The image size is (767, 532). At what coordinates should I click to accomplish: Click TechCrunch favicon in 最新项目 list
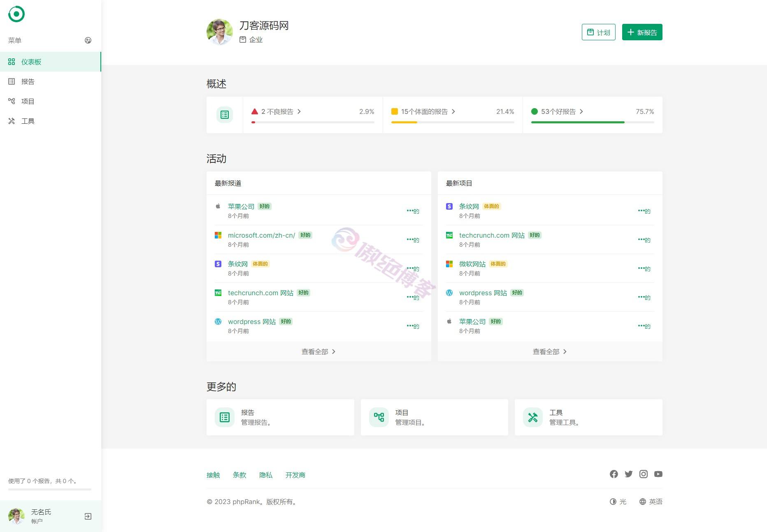449,235
